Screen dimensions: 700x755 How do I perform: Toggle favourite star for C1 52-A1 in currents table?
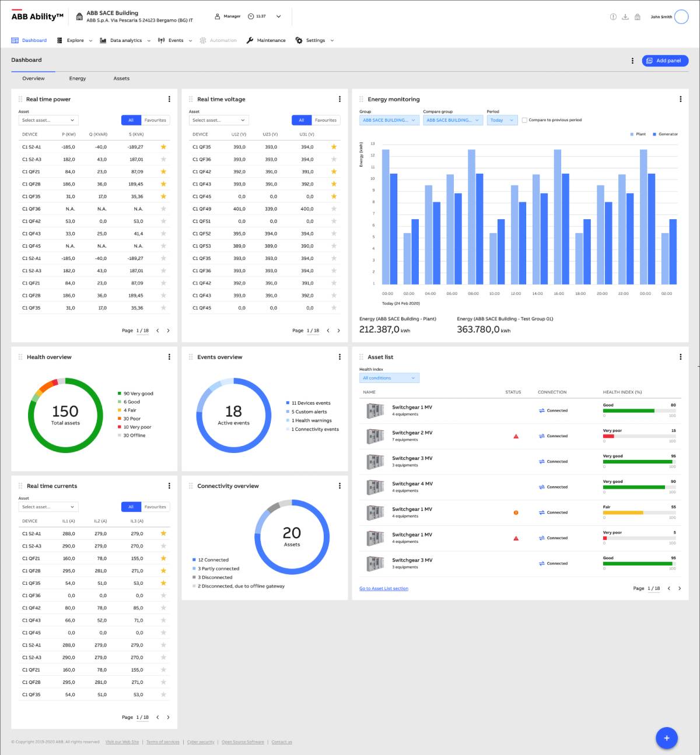163,533
